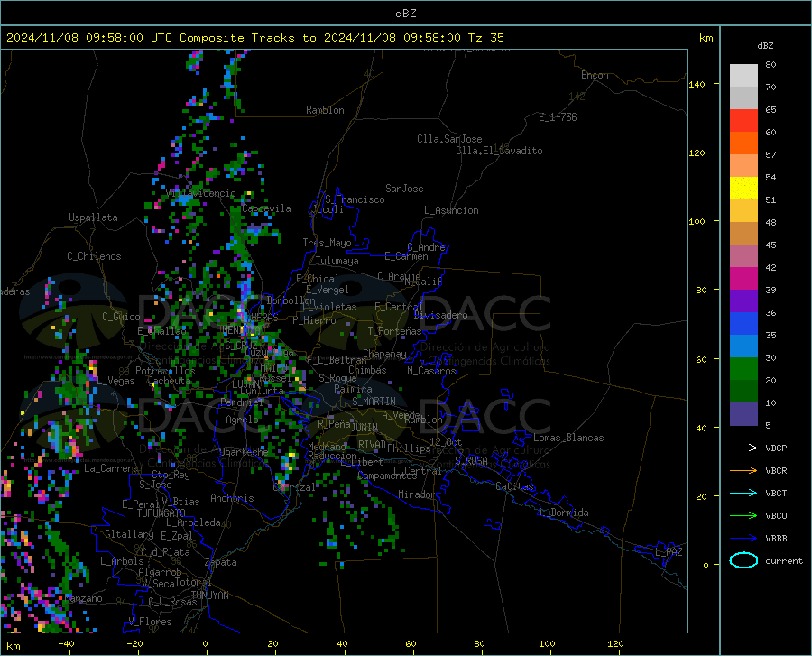
Task: Click the L_PAZ label
Action: [x=669, y=552]
